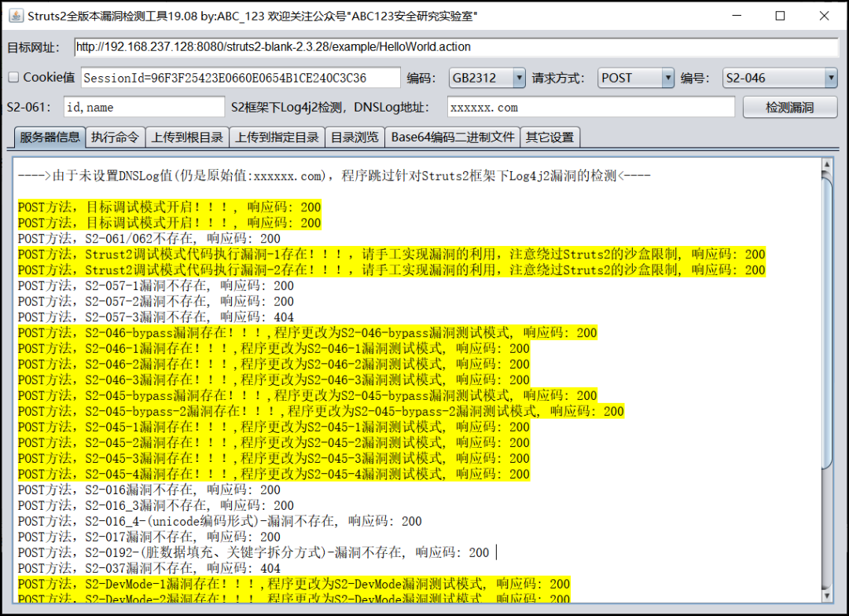Toggle the Cookie值 checkbox
The image size is (849, 616).
pyautogui.click(x=13, y=78)
